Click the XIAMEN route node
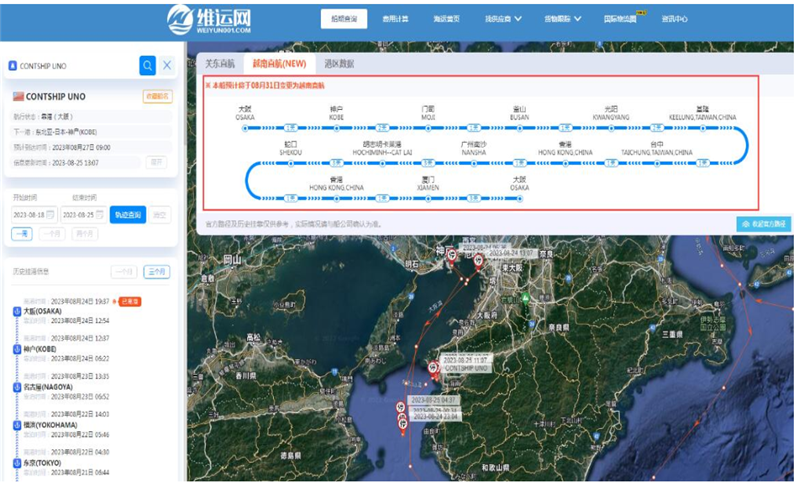 tap(428, 199)
